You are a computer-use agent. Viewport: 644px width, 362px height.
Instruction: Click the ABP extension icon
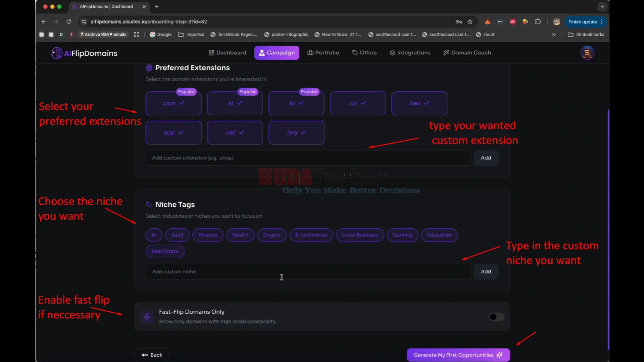coord(513,21)
